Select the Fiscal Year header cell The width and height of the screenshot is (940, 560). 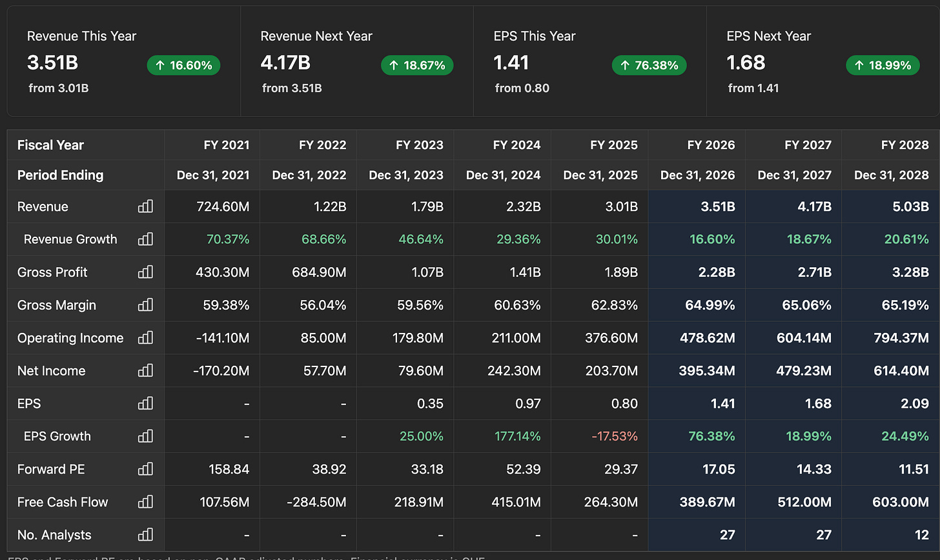[86, 145]
